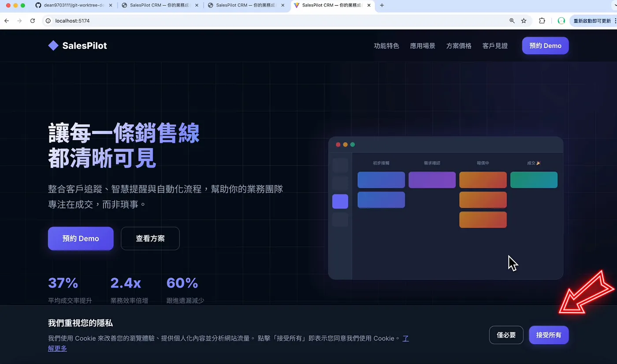Click the 2.4x statistic

pyautogui.click(x=126, y=283)
